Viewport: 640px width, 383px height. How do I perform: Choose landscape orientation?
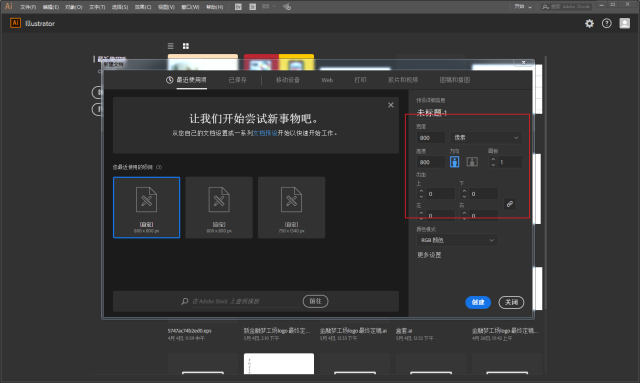coord(472,162)
